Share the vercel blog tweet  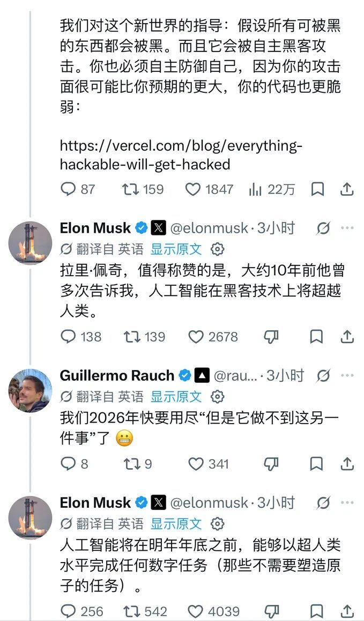click(347, 189)
